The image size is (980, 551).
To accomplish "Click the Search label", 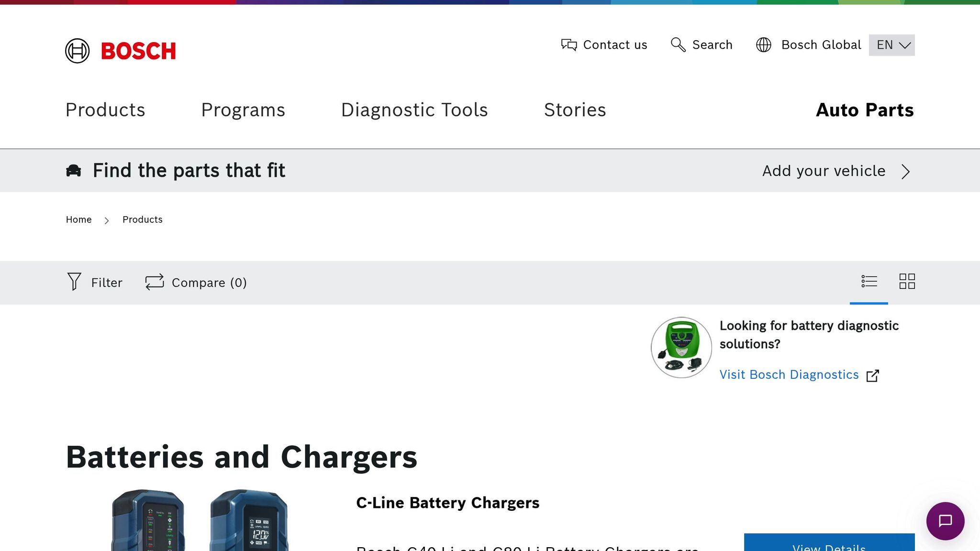I will pyautogui.click(x=713, y=45).
